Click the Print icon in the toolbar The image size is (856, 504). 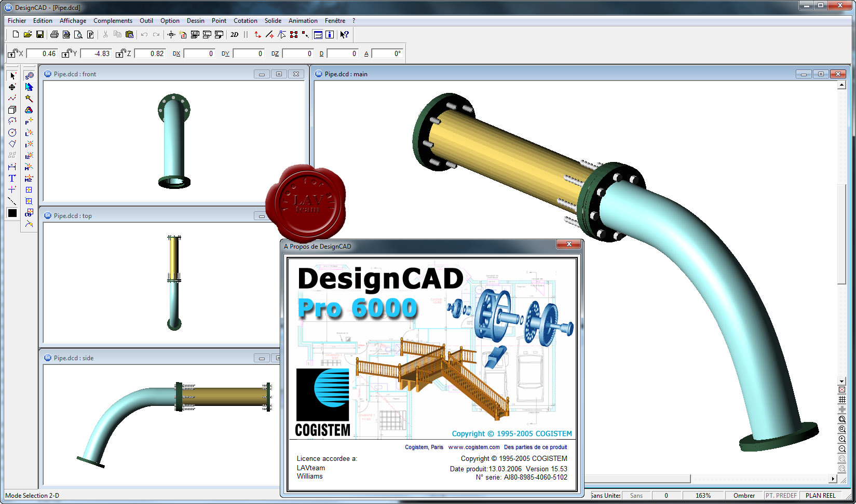(x=55, y=34)
